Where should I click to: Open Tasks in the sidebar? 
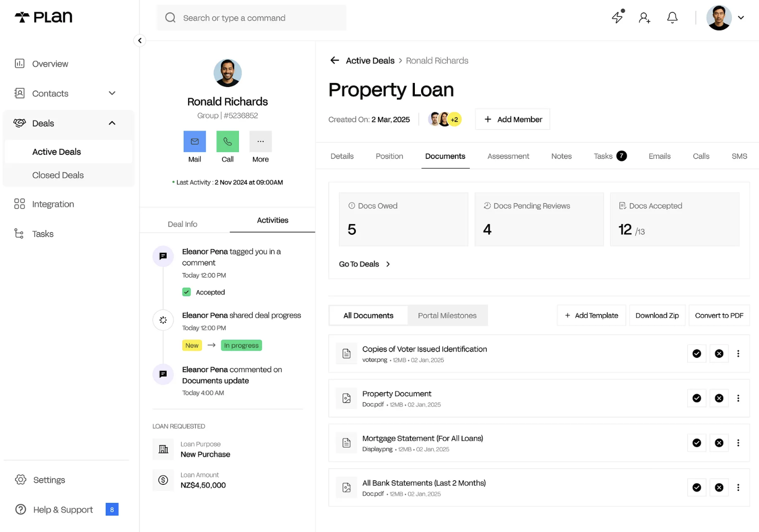(x=43, y=234)
